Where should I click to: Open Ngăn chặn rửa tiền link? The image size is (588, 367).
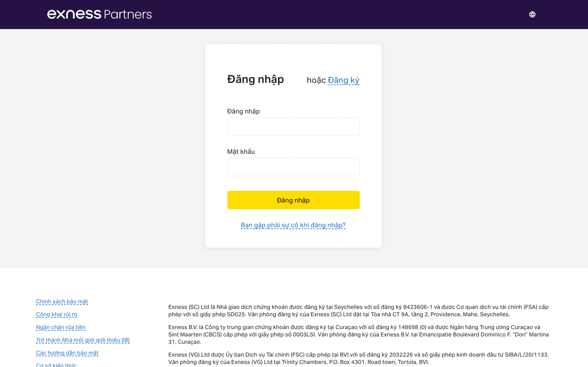point(61,327)
